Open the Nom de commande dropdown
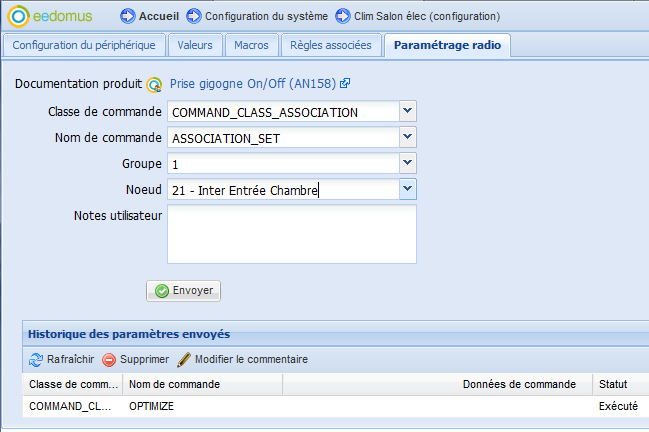 coord(406,137)
